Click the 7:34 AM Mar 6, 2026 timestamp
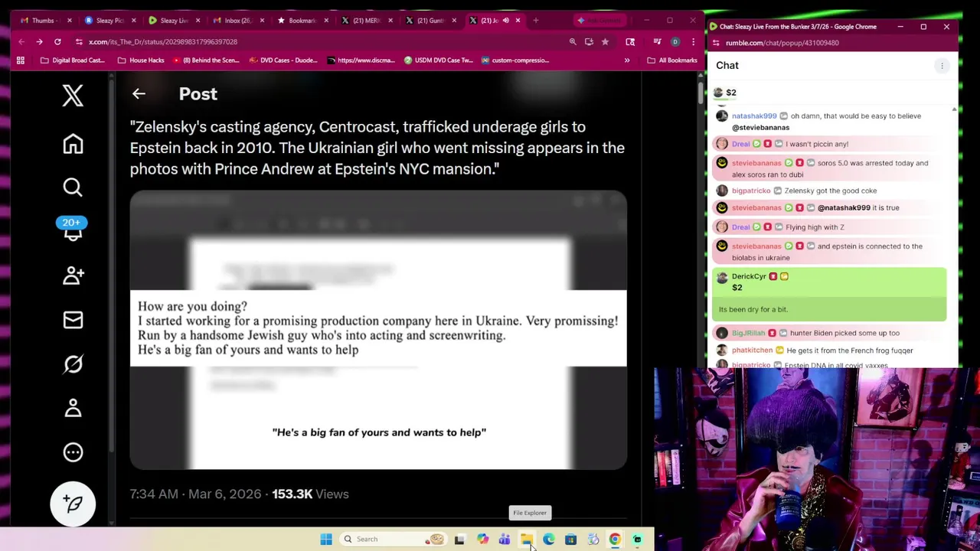The width and height of the screenshot is (980, 551). [195, 494]
